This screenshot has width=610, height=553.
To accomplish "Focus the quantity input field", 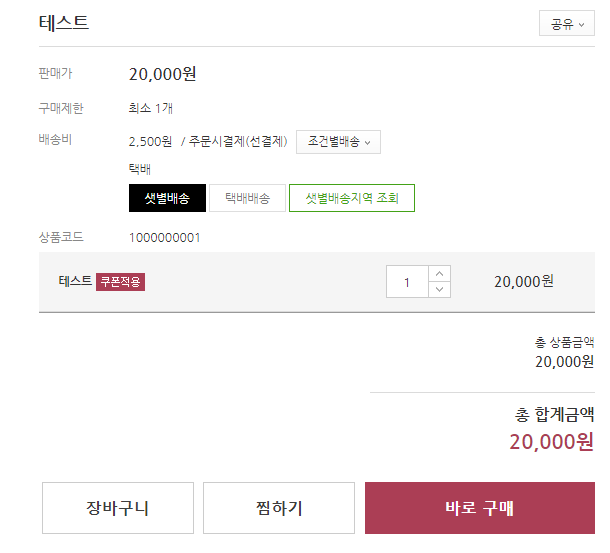I will point(407,282).
